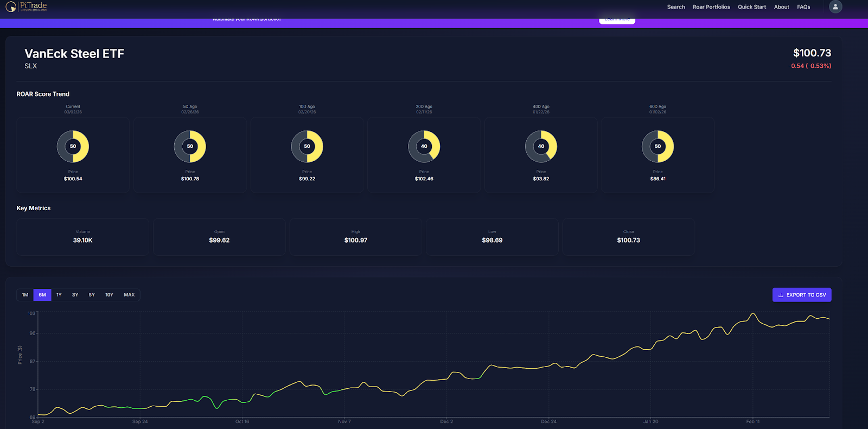
Task: Click the Feb 11 peak on price chart
Action: click(752, 313)
